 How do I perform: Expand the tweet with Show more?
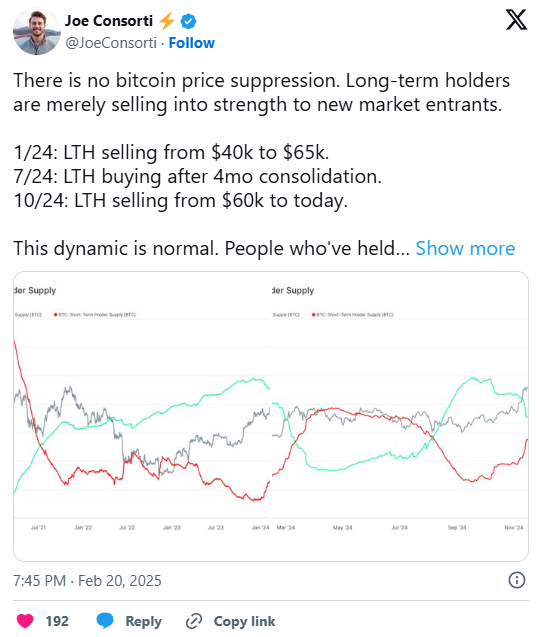pos(465,248)
